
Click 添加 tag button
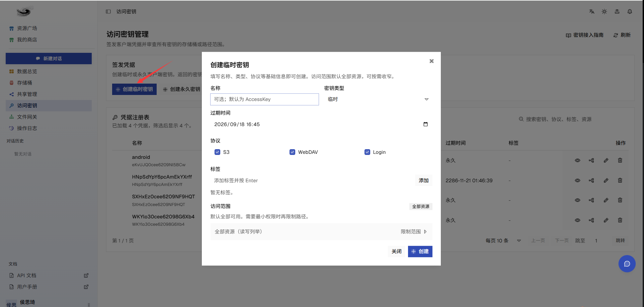tap(423, 180)
